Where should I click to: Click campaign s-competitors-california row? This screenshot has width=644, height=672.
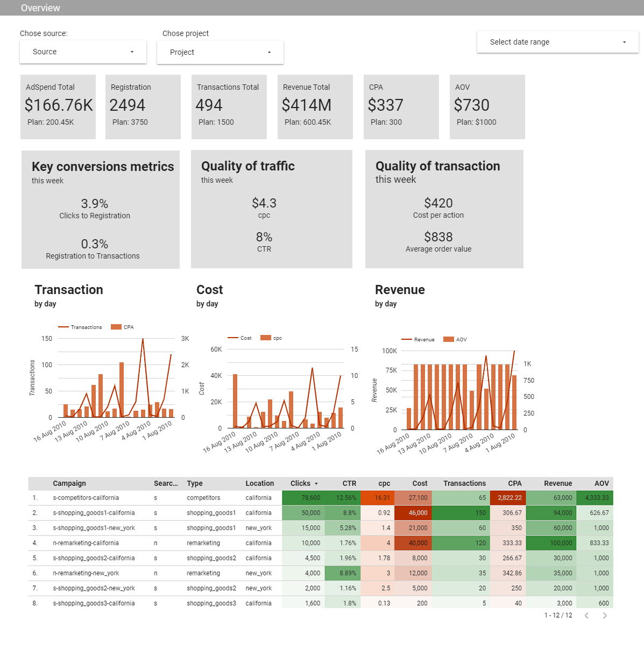(321, 498)
